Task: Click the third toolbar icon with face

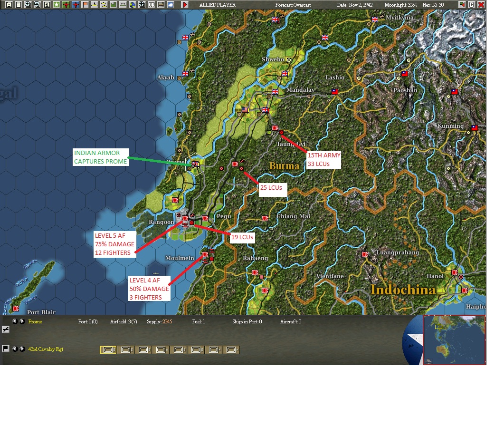Action: (28, 4)
